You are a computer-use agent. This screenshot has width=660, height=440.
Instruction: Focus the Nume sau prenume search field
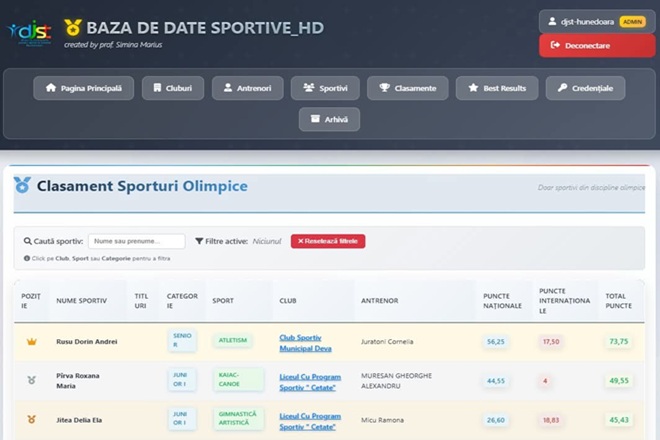point(136,241)
